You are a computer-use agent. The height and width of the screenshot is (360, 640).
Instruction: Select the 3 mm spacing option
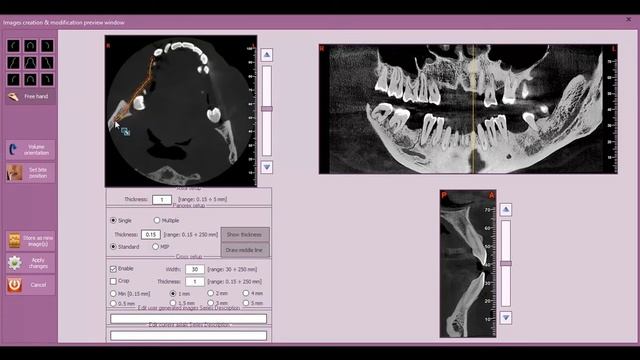211,303
